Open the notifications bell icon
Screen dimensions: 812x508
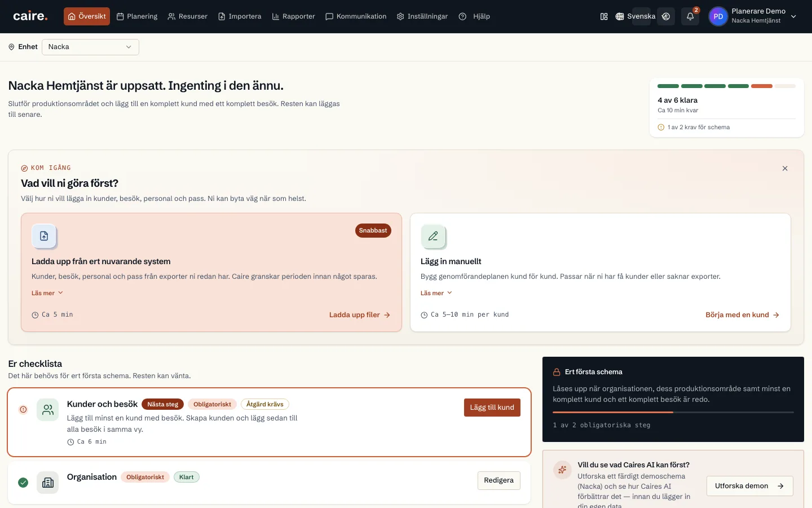(690, 16)
